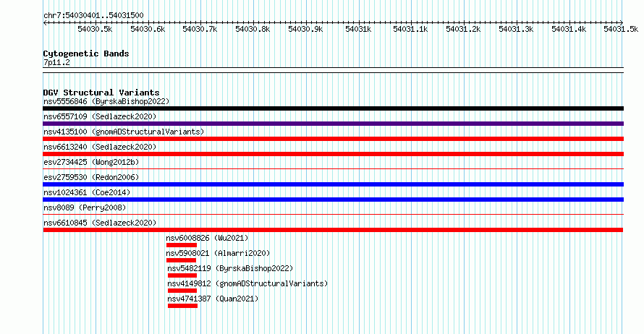Image resolution: width=644 pixels, height=334 pixels.
Task: Open nsv6008826 (Wu2021) variant label
Action: coord(207,238)
